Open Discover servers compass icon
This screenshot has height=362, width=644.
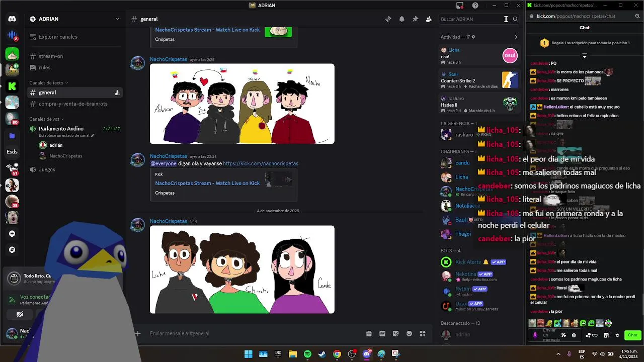pyautogui.click(x=12, y=250)
